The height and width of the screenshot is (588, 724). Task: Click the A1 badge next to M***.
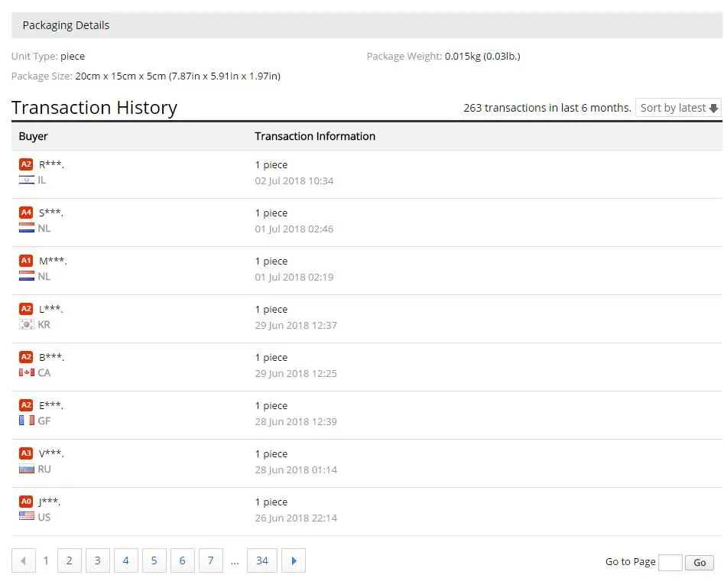click(x=26, y=261)
